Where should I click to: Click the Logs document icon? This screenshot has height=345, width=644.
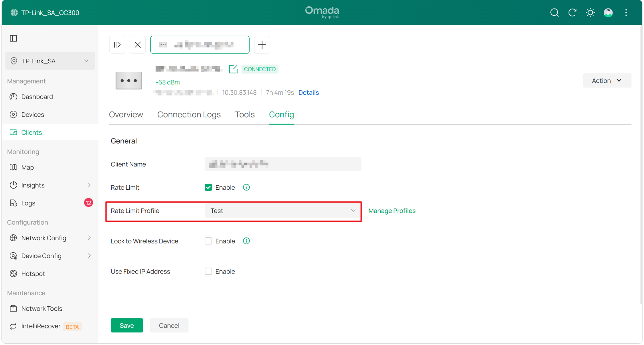(x=13, y=203)
